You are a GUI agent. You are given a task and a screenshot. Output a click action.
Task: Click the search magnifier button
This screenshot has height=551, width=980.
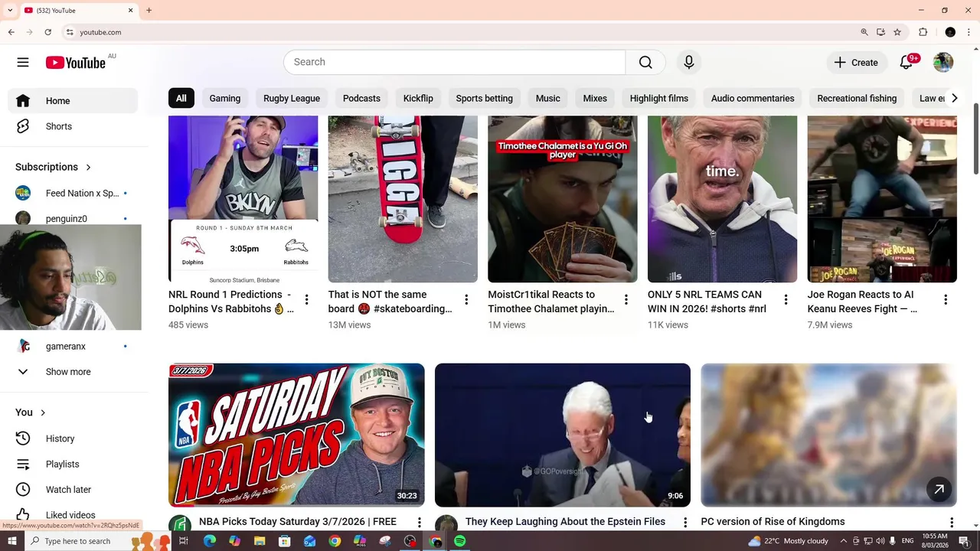[645, 62]
